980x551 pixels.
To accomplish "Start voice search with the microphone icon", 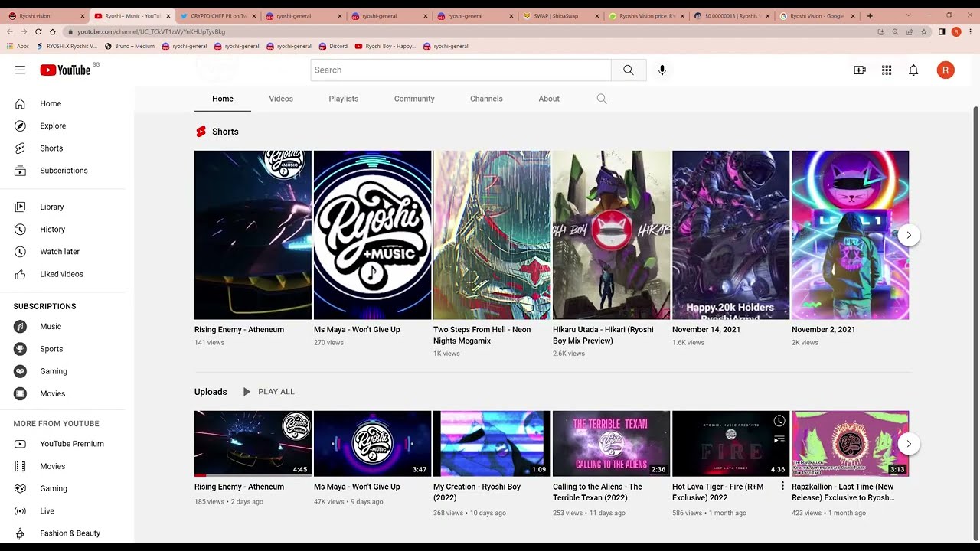I will (x=662, y=70).
